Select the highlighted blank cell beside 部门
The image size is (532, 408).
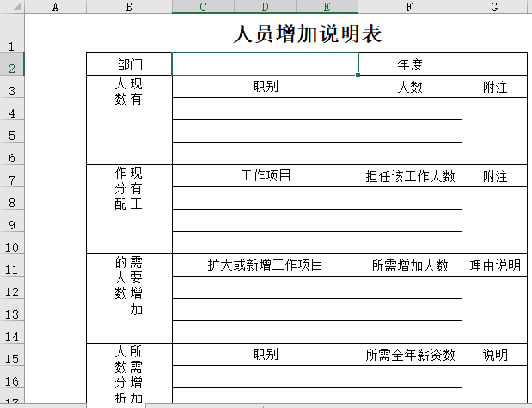coord(265,64)
